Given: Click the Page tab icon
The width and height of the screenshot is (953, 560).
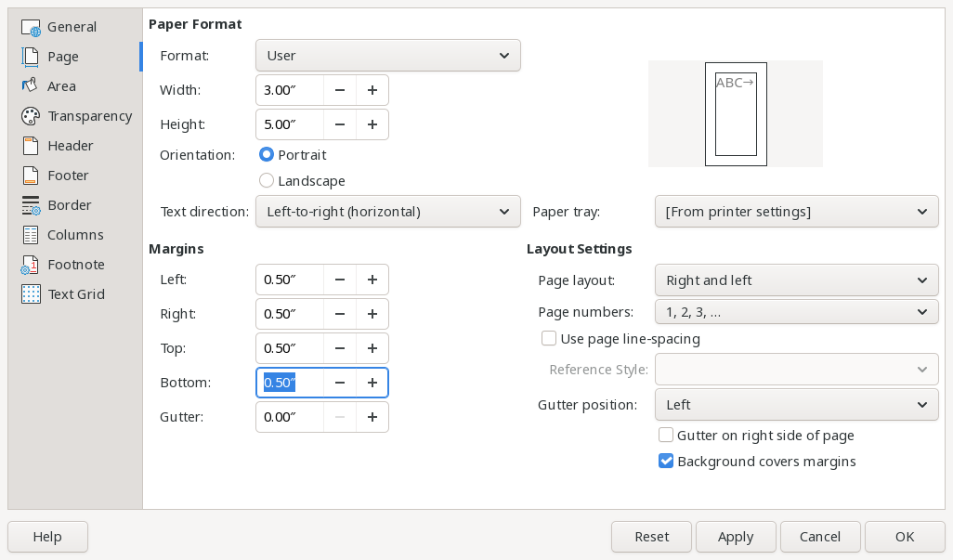Looking at the screenshot, I should (31, 57).
